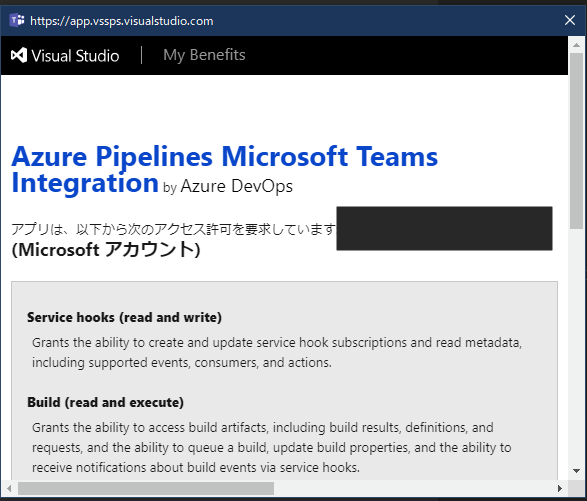Click the vertical scrollbar up arrow
Screen dimensions: 587x501
tap(576, 45)
